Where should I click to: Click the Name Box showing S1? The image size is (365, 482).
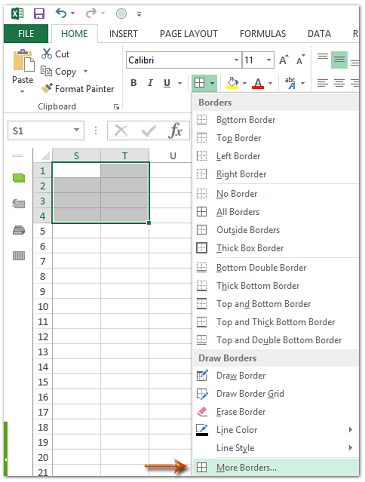click(46, 131)
